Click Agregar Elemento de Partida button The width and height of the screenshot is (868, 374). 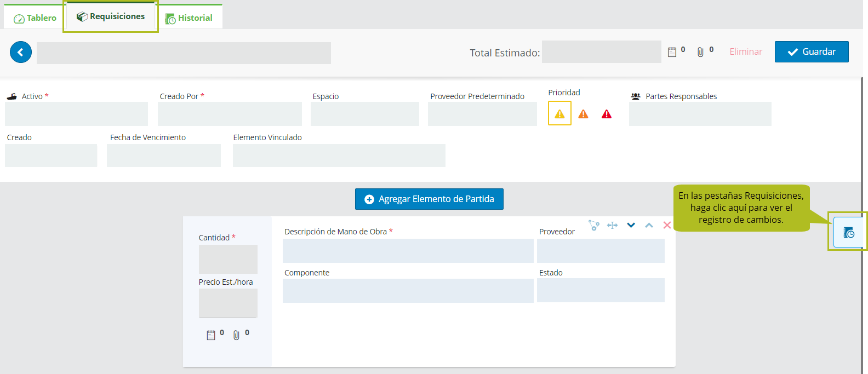point(429,199)
